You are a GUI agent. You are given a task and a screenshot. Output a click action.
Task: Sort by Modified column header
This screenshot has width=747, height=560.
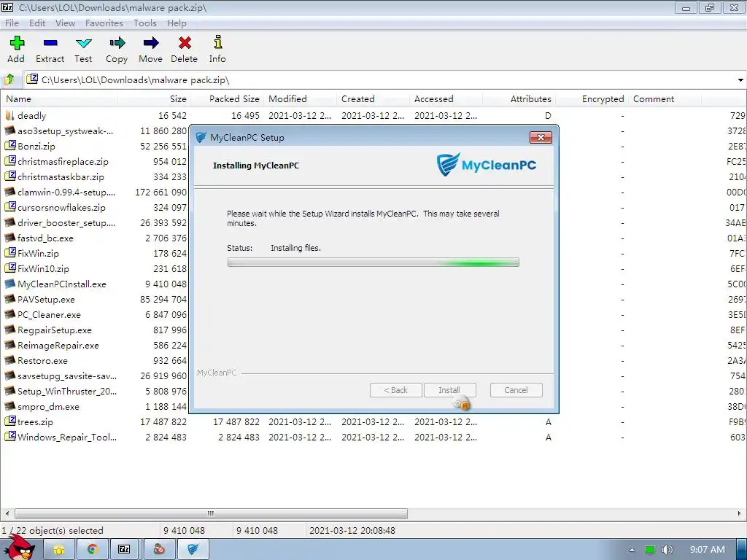pos(300,98)
